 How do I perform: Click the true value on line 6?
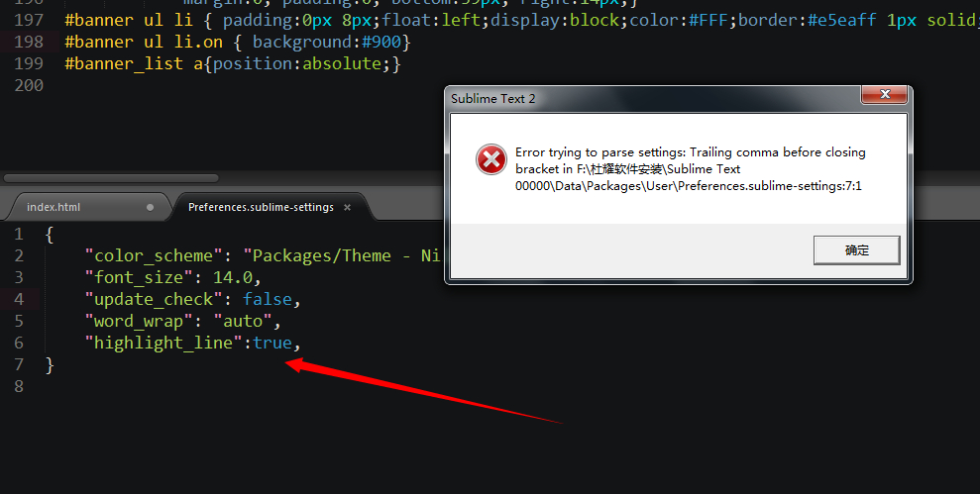tap(272, 343)
